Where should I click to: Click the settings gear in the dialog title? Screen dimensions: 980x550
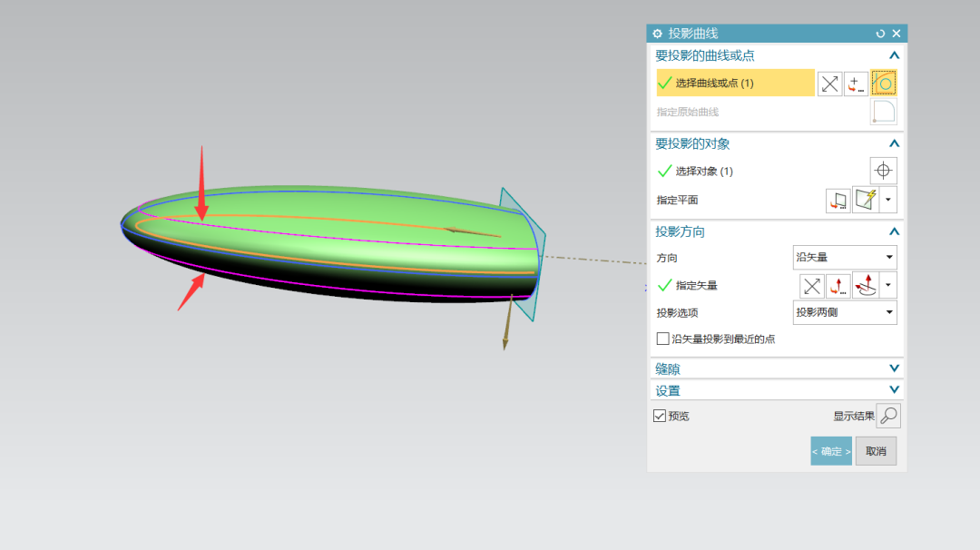(x=657, y=34)
